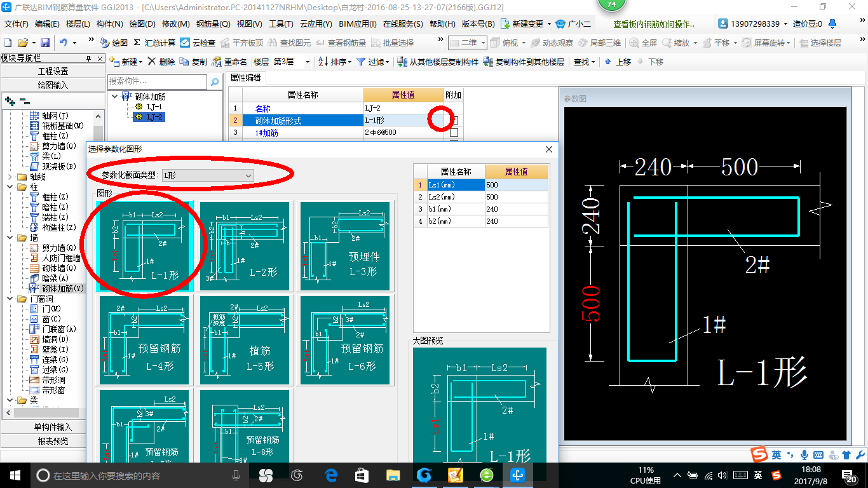Screen dimensions: 868x488
Task: Click 屏幕旋转 screen rotate tool
Action: click(766, 43)
